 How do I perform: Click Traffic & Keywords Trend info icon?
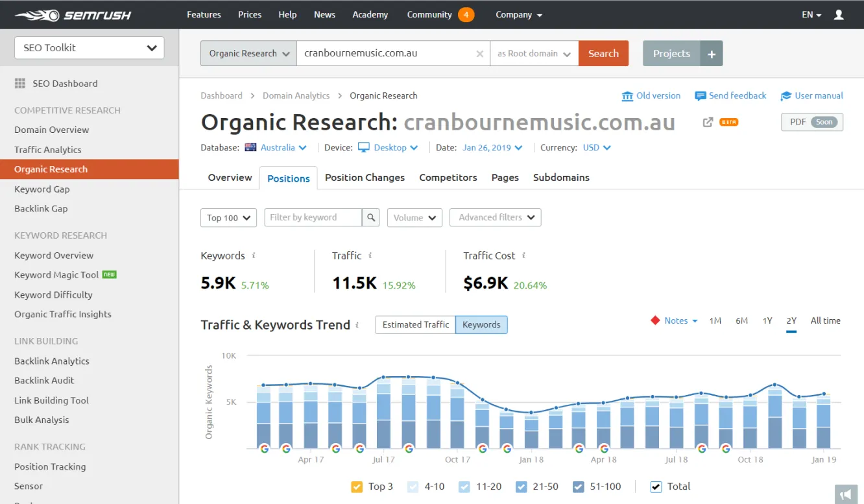pos(359,325)
